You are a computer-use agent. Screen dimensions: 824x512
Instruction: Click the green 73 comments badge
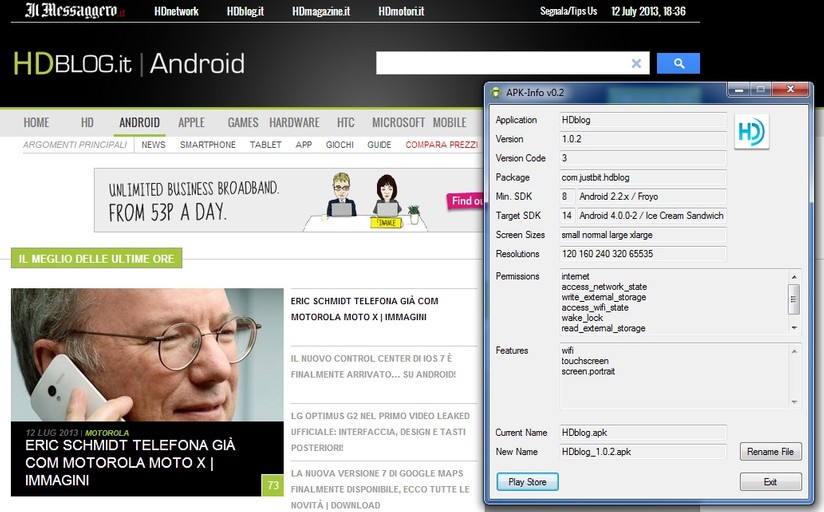tap(272, 486)
